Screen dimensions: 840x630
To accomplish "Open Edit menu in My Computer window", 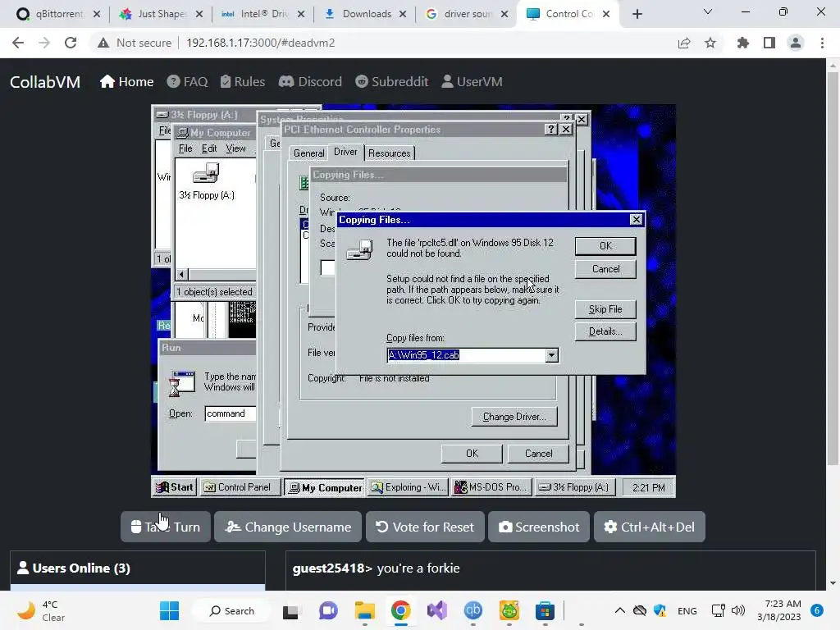I will tap(209, 148).
